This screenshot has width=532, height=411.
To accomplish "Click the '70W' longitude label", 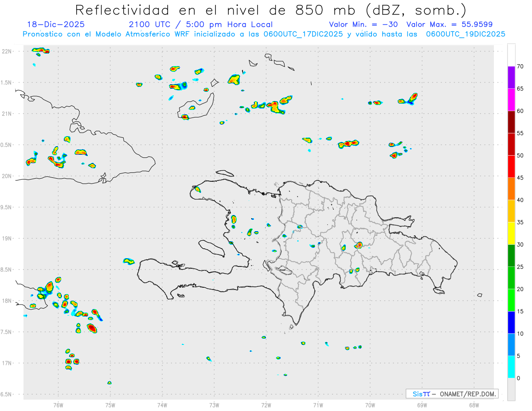I will tap(370, 405).
